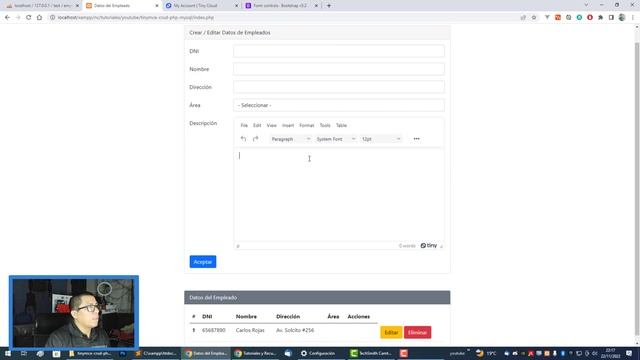
Task: Click into the Dirección input field
Action: [339, 87]
